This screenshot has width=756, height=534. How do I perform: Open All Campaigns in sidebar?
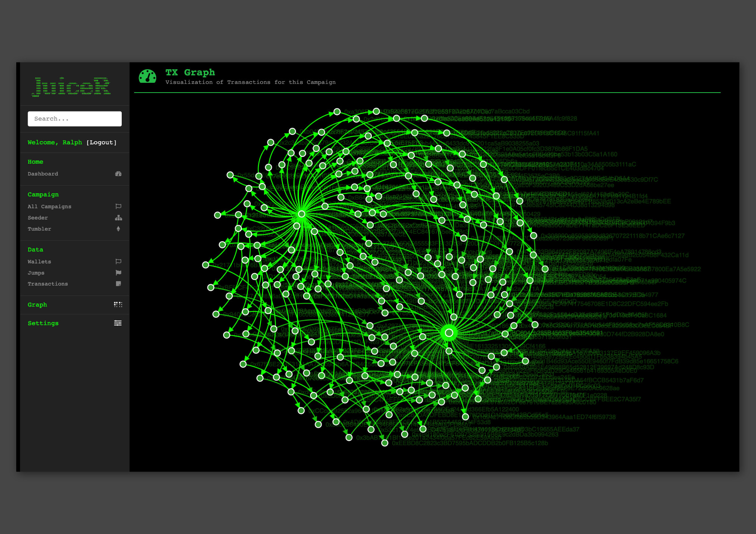pyautogui.click(x=50, y=206)
